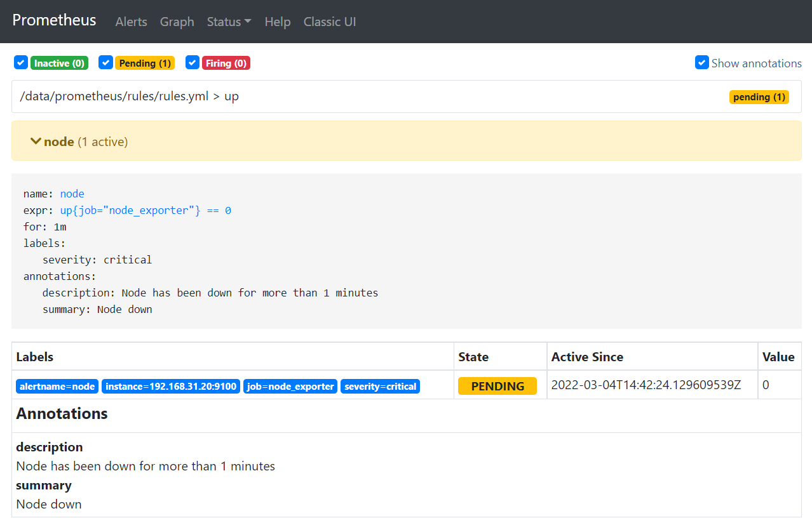Toggle the Pending alerts filter checkbox
The image size is (812, 518).
point(106,63)
